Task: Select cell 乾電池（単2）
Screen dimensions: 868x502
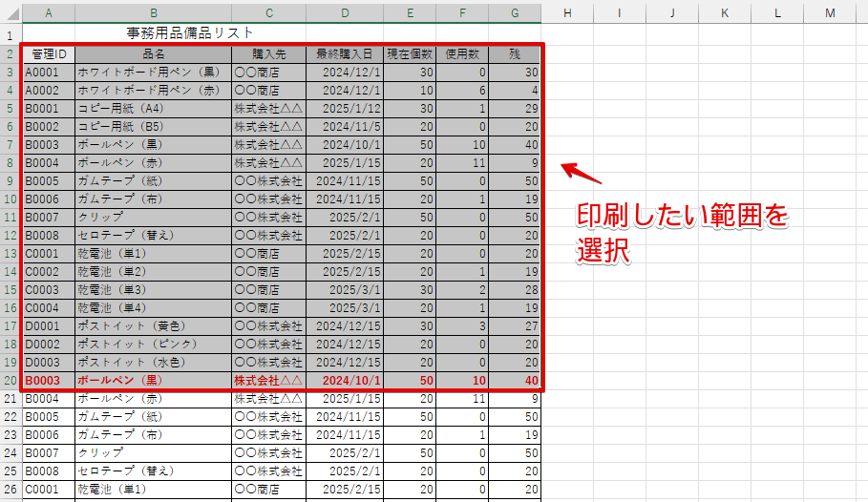Action: pos(154,272)
